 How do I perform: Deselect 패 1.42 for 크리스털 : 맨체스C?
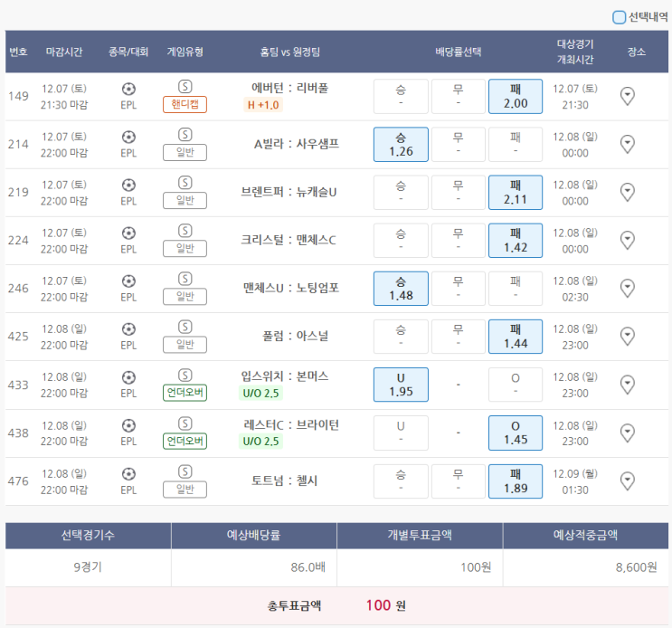pyautogui.click(x=516, y=241)
